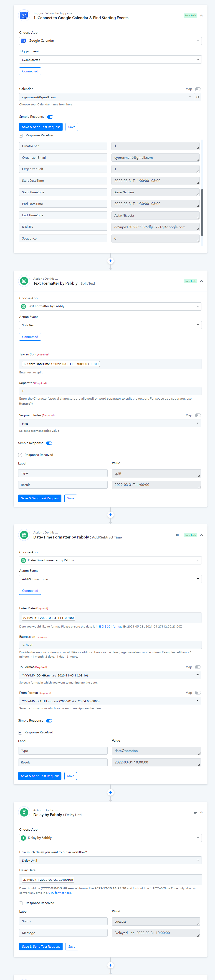Click Free Task badge on Google Calendar step

pos(190,16)
